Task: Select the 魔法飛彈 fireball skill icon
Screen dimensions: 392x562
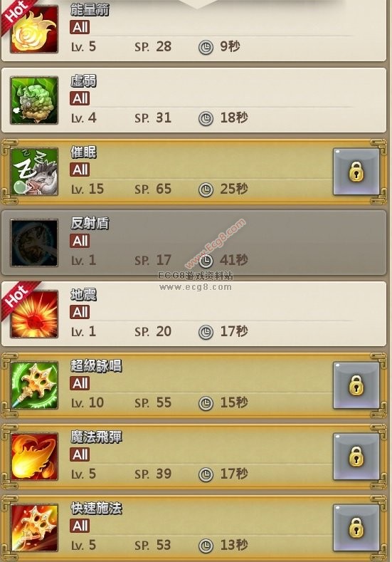Action: [34, 457]
